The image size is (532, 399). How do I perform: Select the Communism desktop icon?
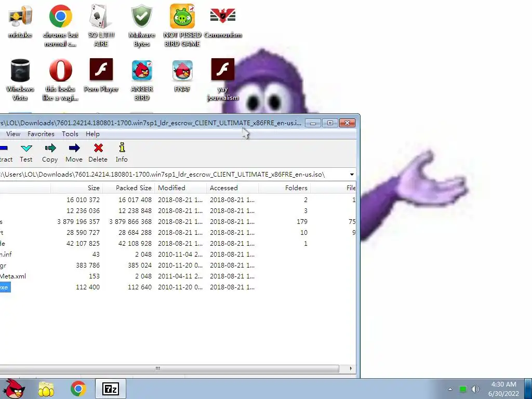point(223,21)
